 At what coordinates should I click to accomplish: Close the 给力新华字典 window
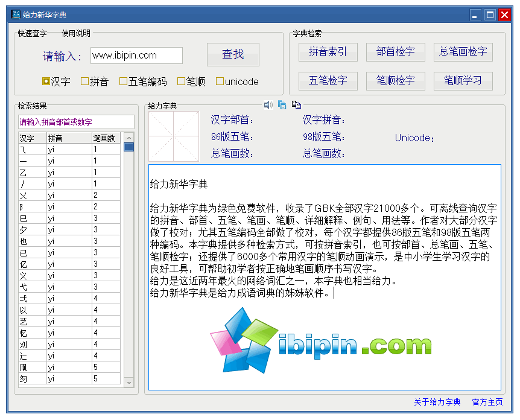(x=504, y=15)
